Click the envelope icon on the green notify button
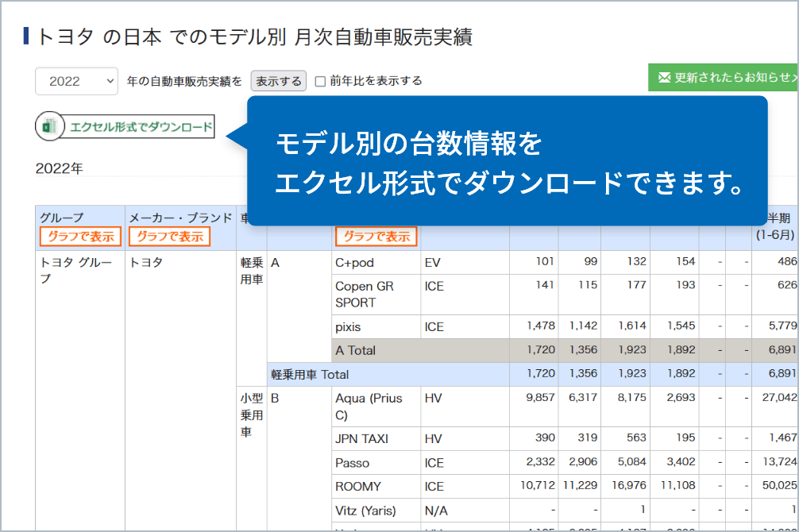 pyautogui.click(x=664, y=78)
